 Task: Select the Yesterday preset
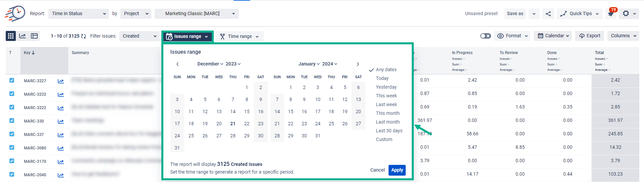pos(386,87)
